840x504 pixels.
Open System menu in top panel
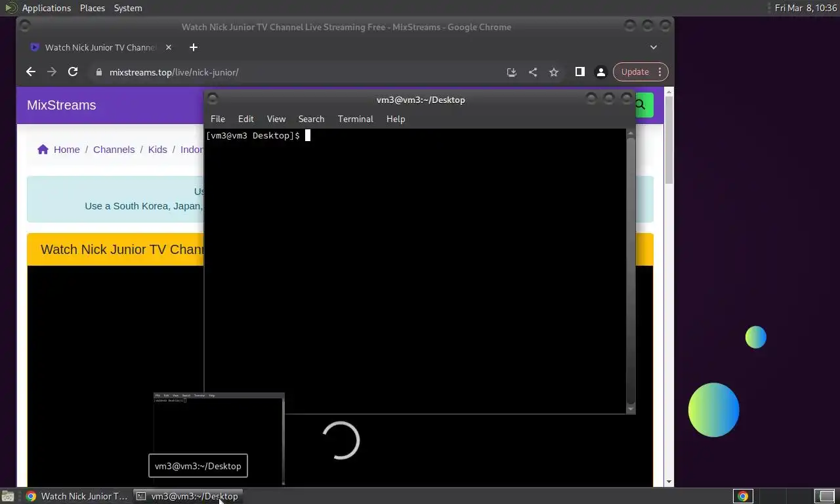(x=128, y=8)
